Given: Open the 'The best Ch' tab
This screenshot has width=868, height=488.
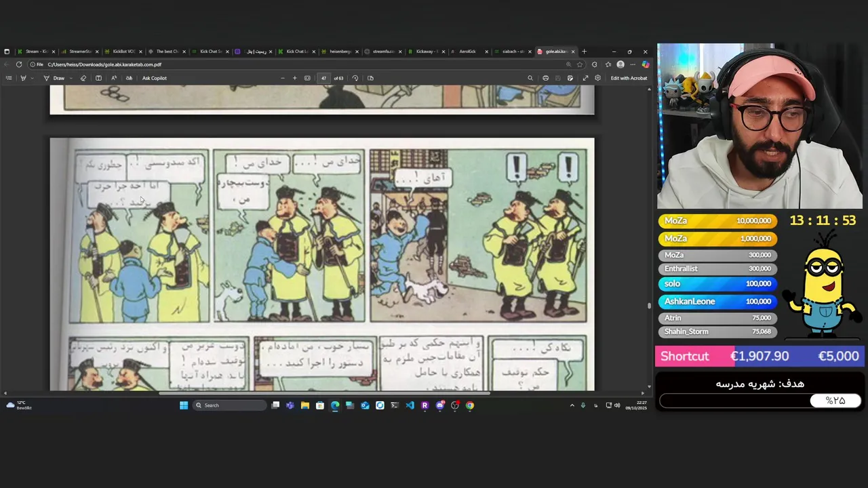Looking at the screenshot, I should point(166,52).
